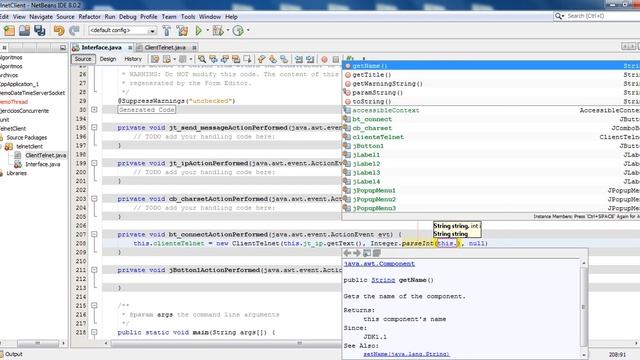Click the Clean and Build Project icon
The height and width of the screenshot is (360, 640).
tap(182, 31)
